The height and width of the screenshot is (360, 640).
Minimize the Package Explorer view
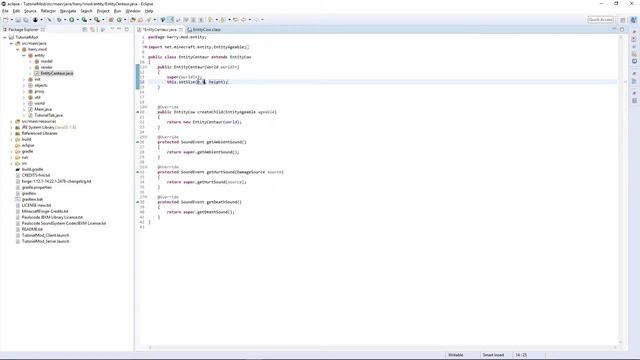120,29
